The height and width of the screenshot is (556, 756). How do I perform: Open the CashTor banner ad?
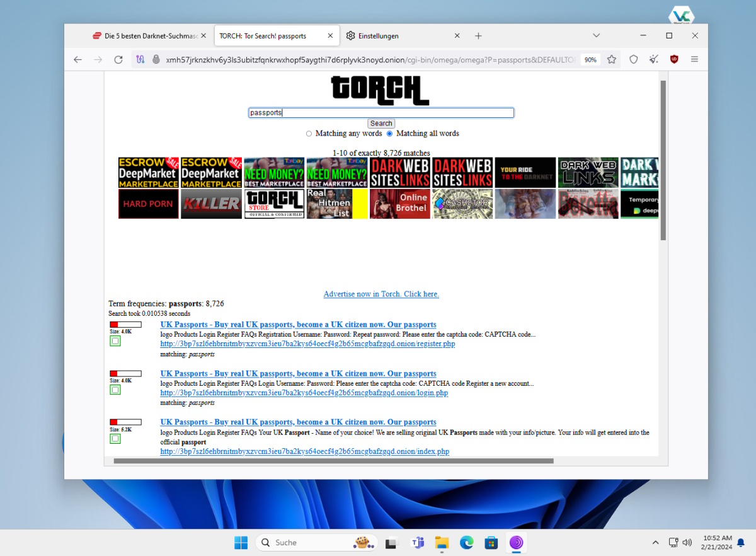tap(462, 204)
